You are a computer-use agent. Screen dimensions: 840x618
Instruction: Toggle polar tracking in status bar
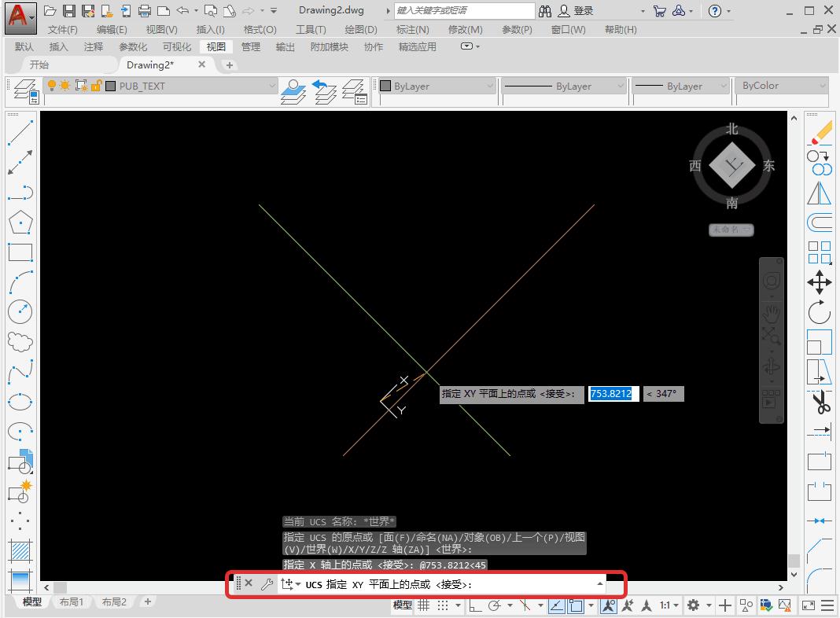tap(494, 605)
